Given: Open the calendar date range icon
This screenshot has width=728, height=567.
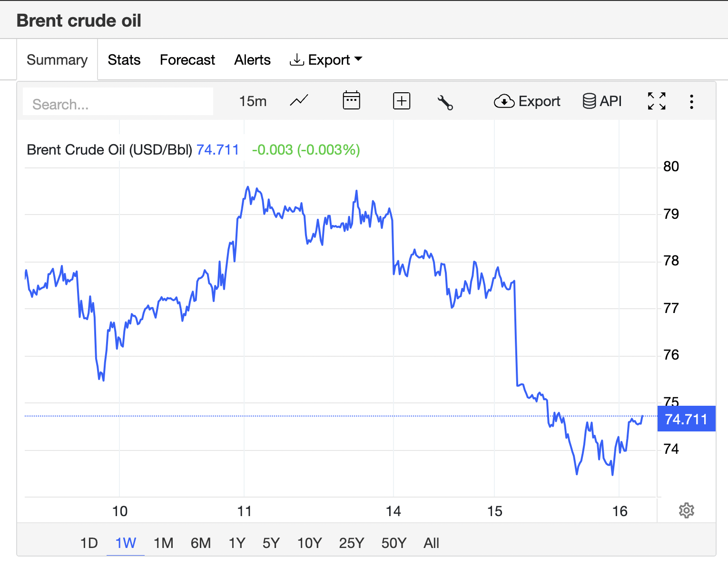Looking at the screenshot, I should click(351, 100).
